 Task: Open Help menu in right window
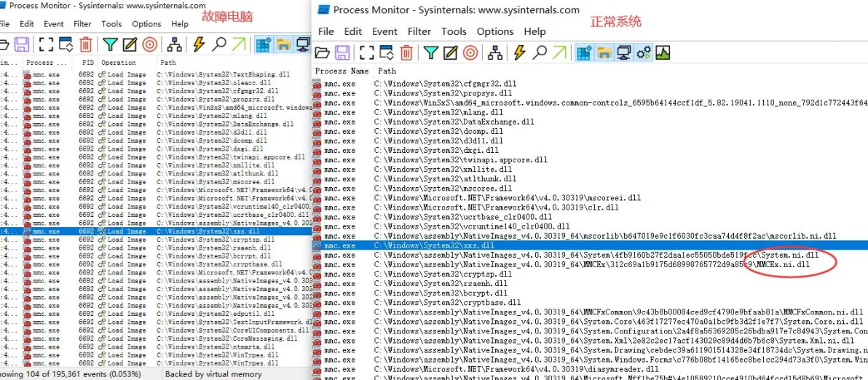coord(534,31)
